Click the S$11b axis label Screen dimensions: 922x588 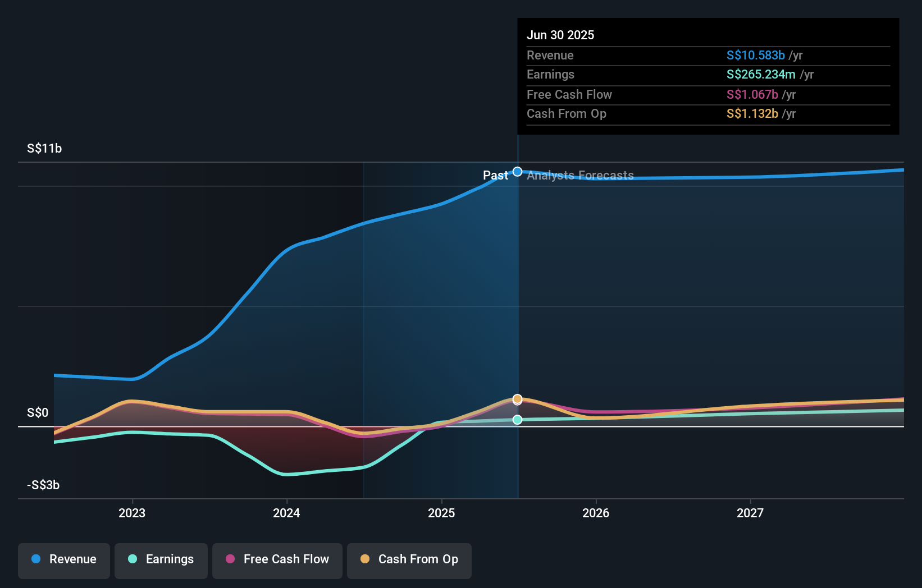point(44,148)
